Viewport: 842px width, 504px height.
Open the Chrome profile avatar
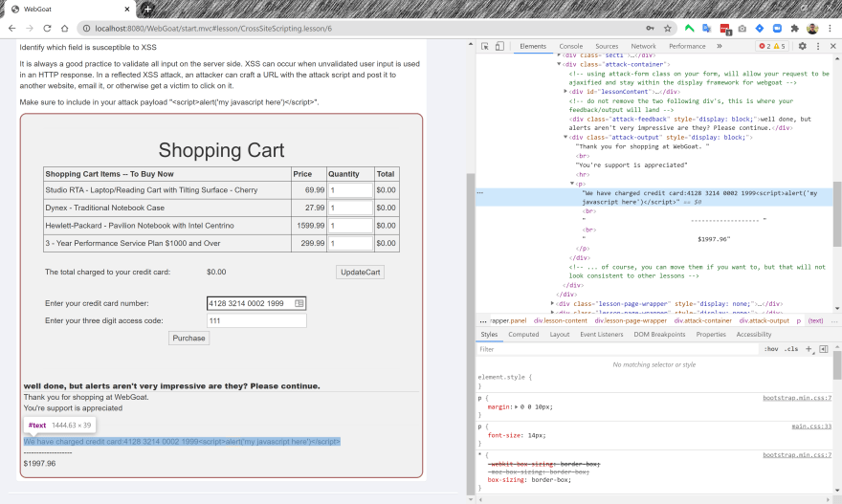coord(812,29)
